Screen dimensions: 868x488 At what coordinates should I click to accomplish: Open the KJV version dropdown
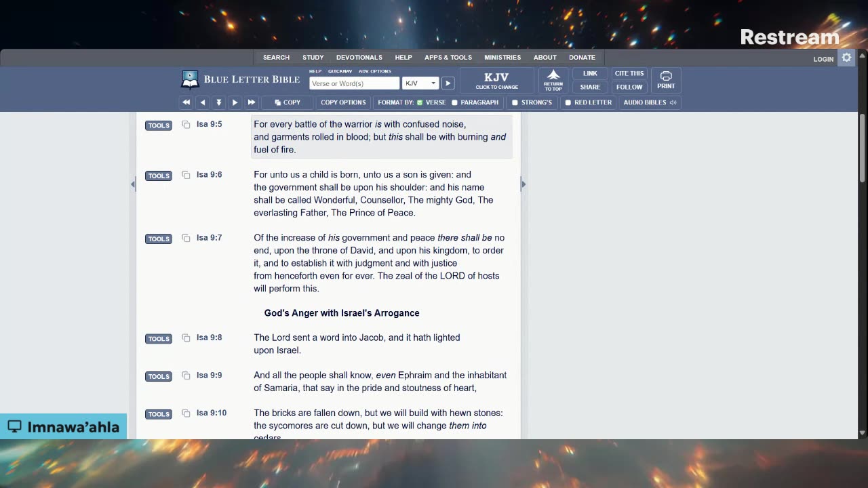tap(420, 83)
